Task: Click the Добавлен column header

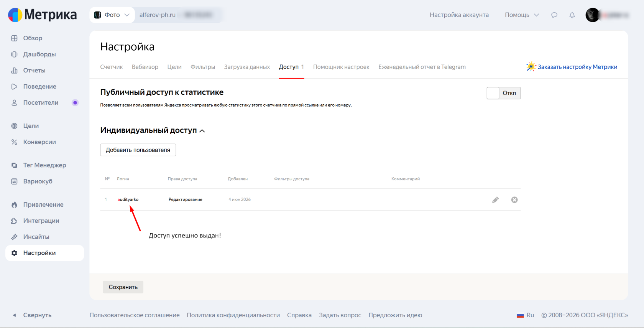Action: [238, 179]
